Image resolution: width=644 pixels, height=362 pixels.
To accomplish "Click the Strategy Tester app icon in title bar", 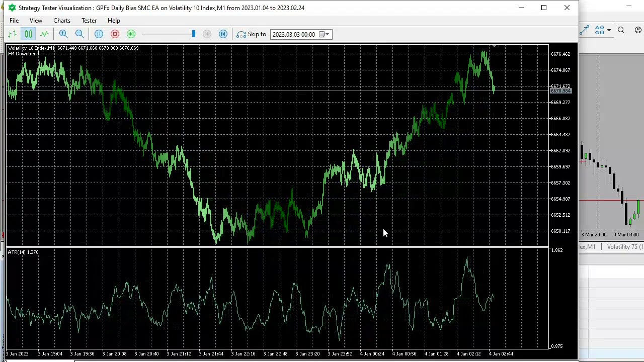I will click(x=12, y=8).
